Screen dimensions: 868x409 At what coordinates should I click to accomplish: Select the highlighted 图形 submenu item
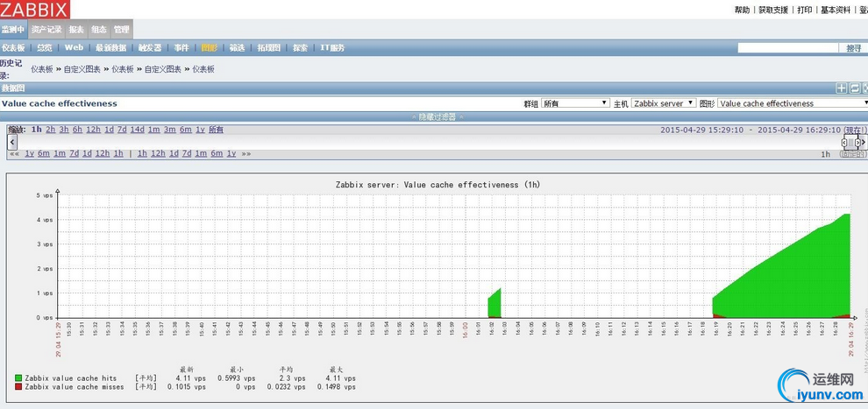click(x=210, y=48)
